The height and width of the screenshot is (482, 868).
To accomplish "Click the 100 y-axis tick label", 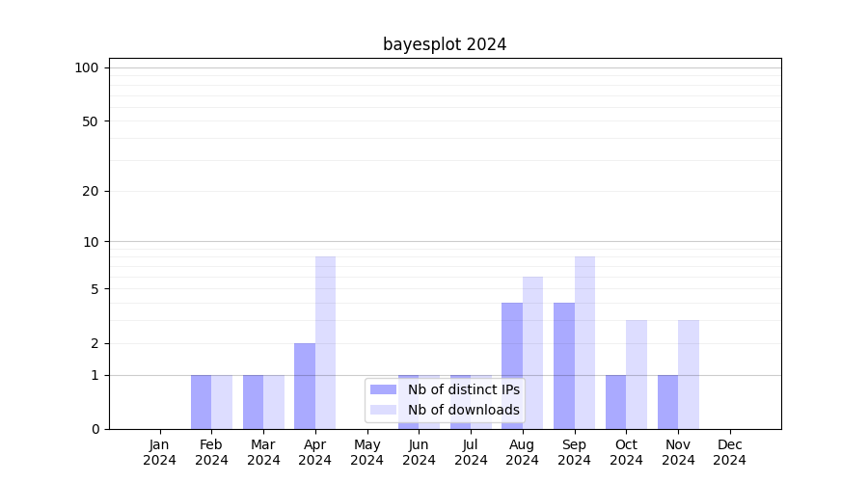I will click(x=87, y=67).
